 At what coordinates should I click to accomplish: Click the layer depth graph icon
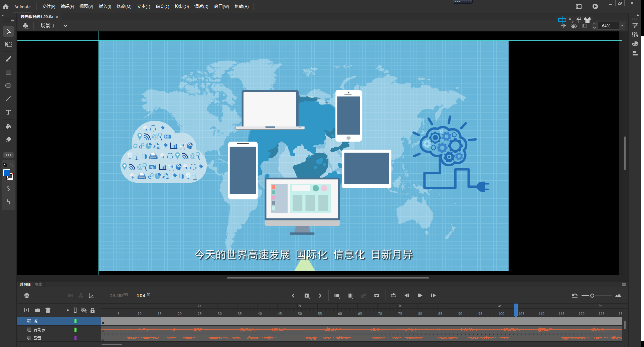point(91,296)
